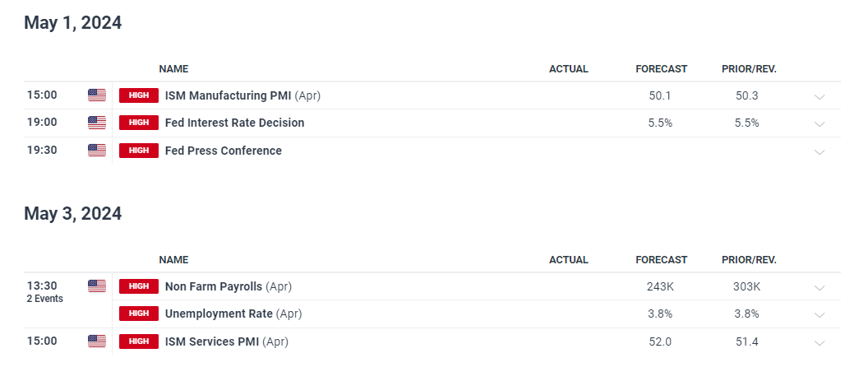
Task: Expand Fed Press Conference row chevron
Action: click(x=820, y=151)
